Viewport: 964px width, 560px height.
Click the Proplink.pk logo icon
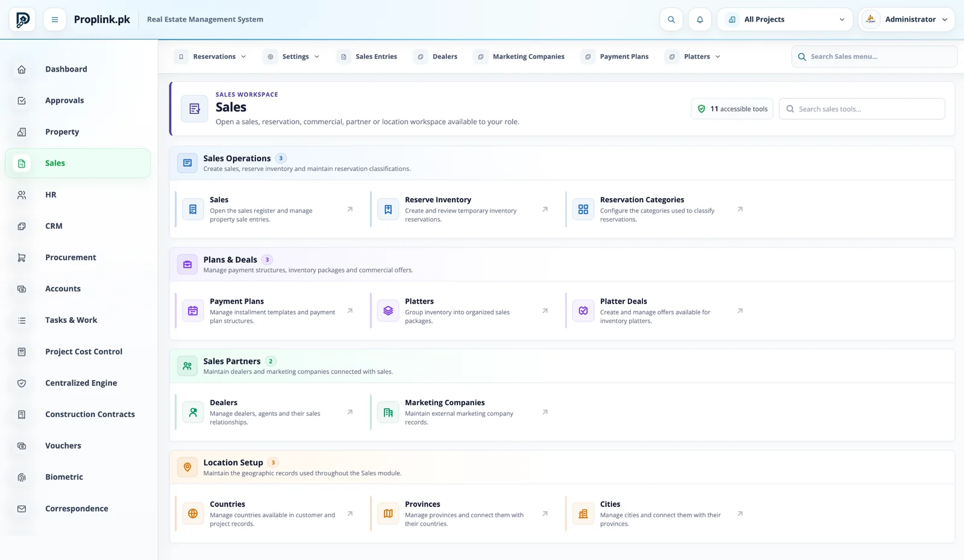coord(22,19)
